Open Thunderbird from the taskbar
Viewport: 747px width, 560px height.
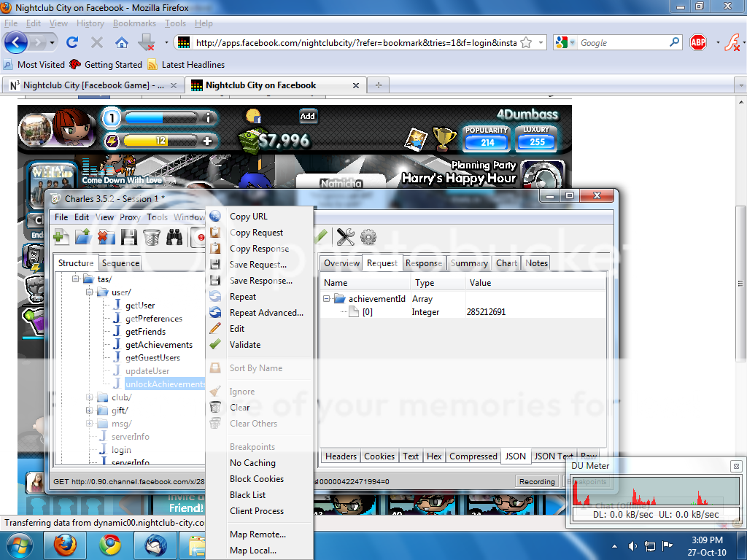pyautogui.click(x=155, y=545)
